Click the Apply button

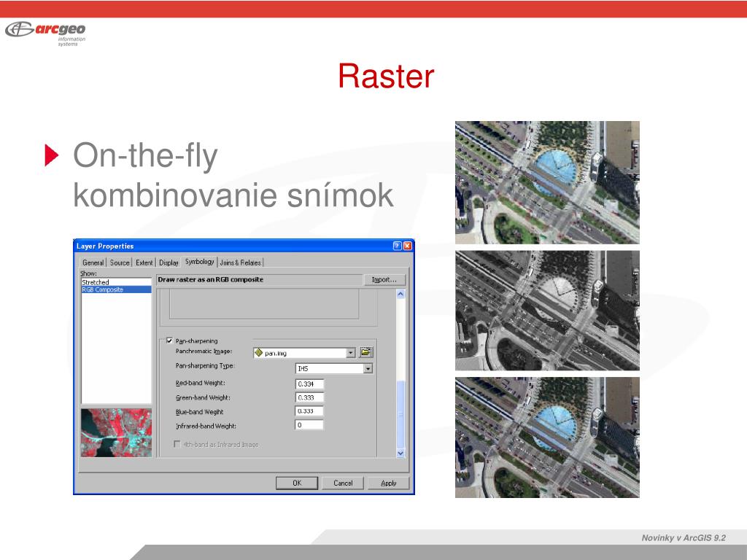click(389, 483)
